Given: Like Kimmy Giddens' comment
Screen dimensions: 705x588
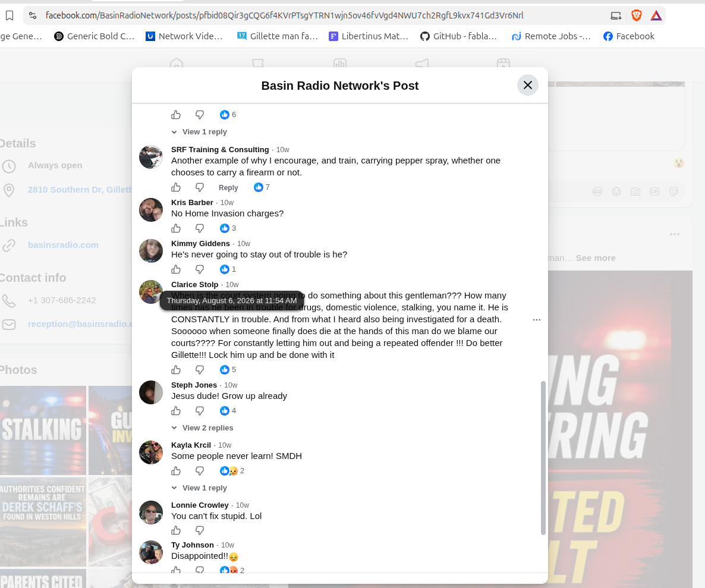Looking at the screenshot, I should (x=176, y=269).
